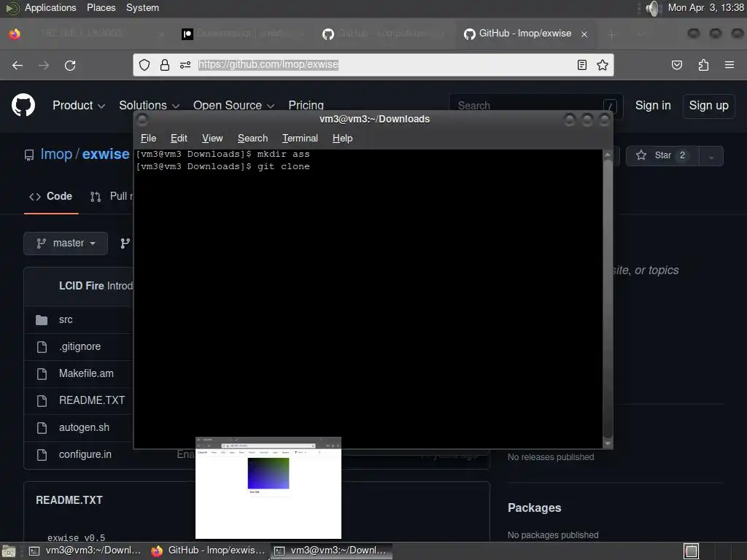
Task: Reload the page in Firefox
Action: [x=70, y=65]
